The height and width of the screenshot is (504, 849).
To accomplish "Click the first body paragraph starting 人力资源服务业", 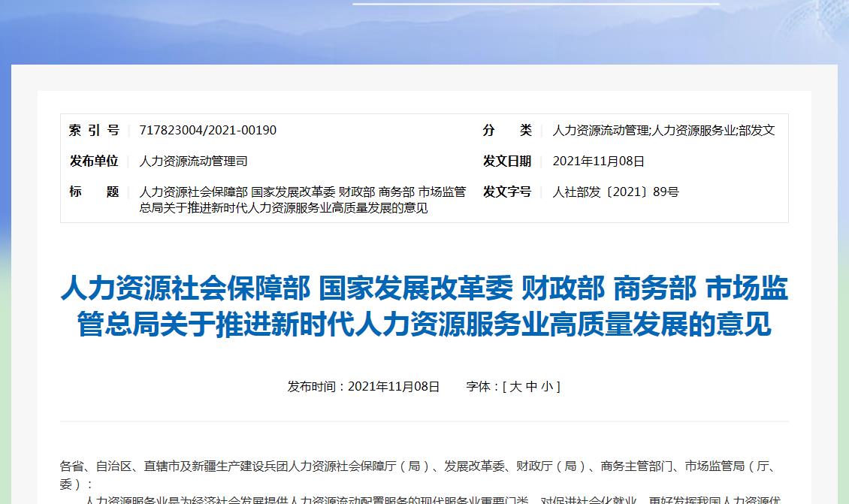I will click(432, 499).
